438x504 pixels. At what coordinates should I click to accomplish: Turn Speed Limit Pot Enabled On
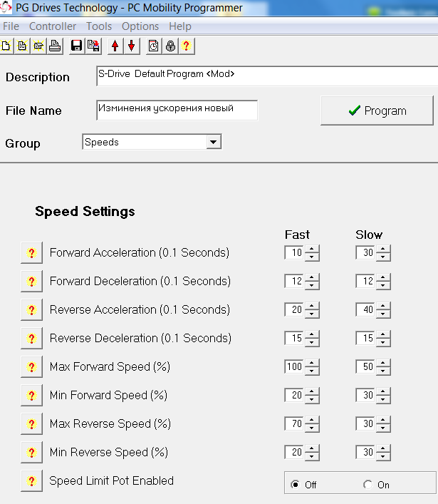(x=368, y=485)
